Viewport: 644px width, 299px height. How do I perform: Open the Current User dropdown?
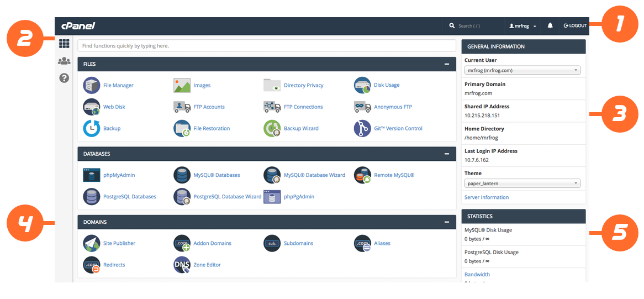(x=522, y=70)
